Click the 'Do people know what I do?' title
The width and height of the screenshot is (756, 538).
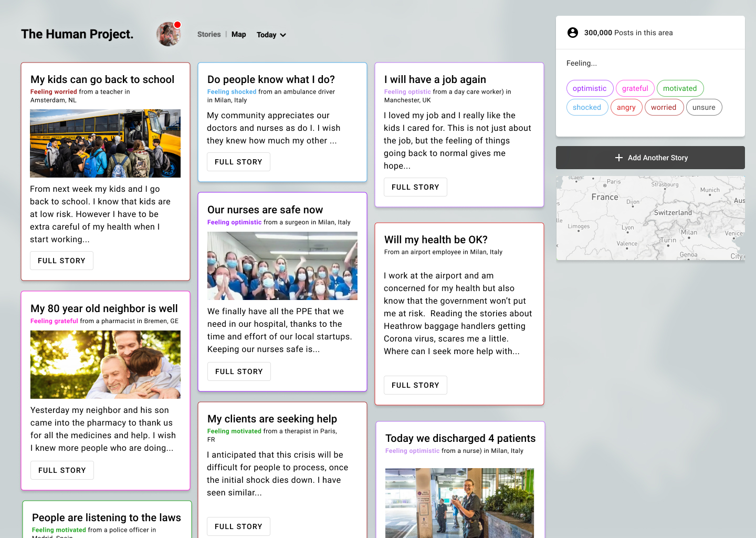coord(271,79)
